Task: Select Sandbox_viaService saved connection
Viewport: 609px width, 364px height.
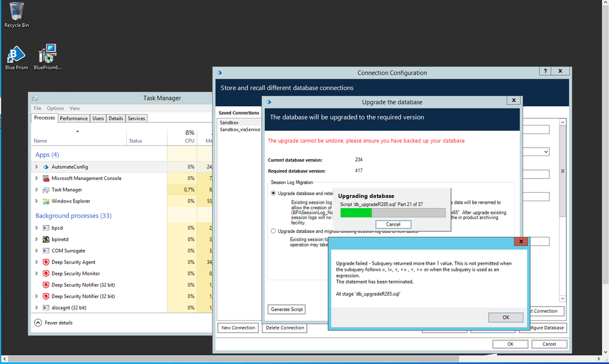Action: pyautogui.click(x=240, y=129)
